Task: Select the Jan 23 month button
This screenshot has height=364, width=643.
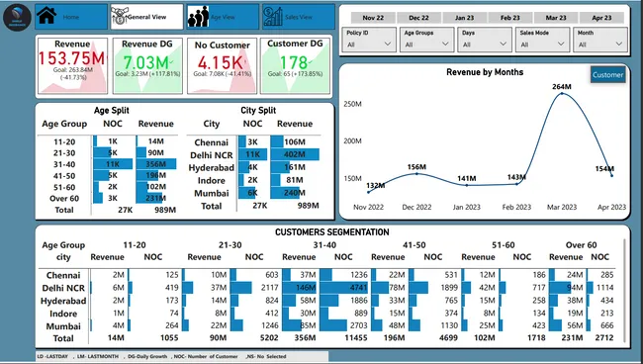Action: click(x=464, y=18)
